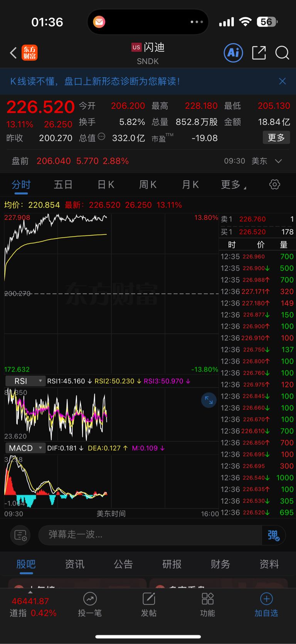Open the 功能 grid icon
The image size is (296, 644).
coord(208,599)
